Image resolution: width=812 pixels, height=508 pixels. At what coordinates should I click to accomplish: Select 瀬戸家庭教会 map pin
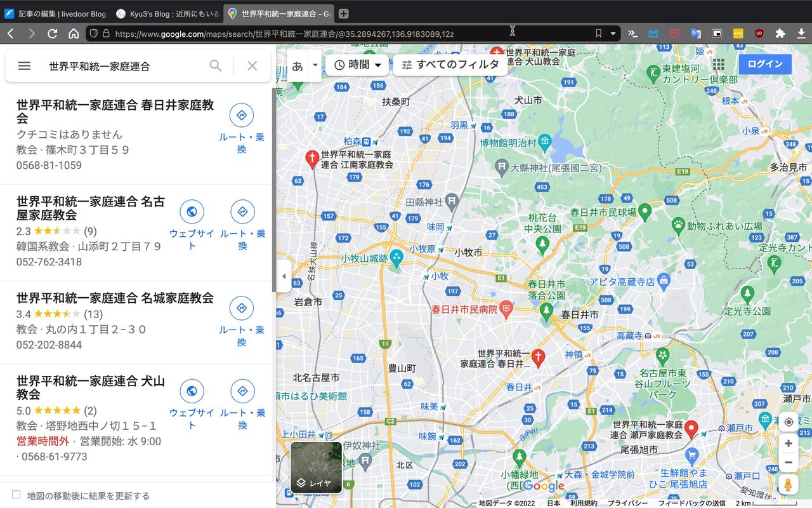tap(691, 429)
